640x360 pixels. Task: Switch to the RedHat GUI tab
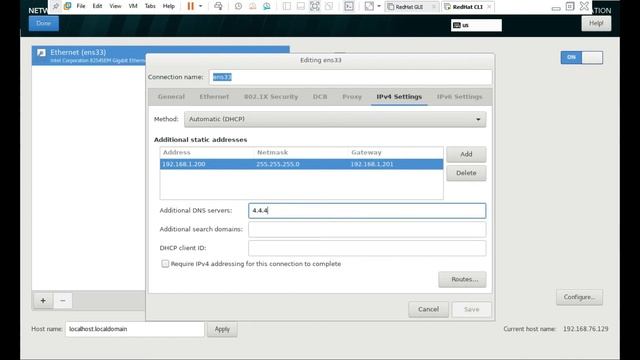click(x=409, y=7)
